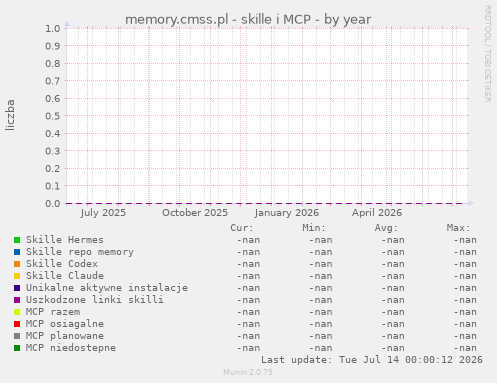
Task: Click the blue Skille repo memory swatch
Action: coord(17,252)
